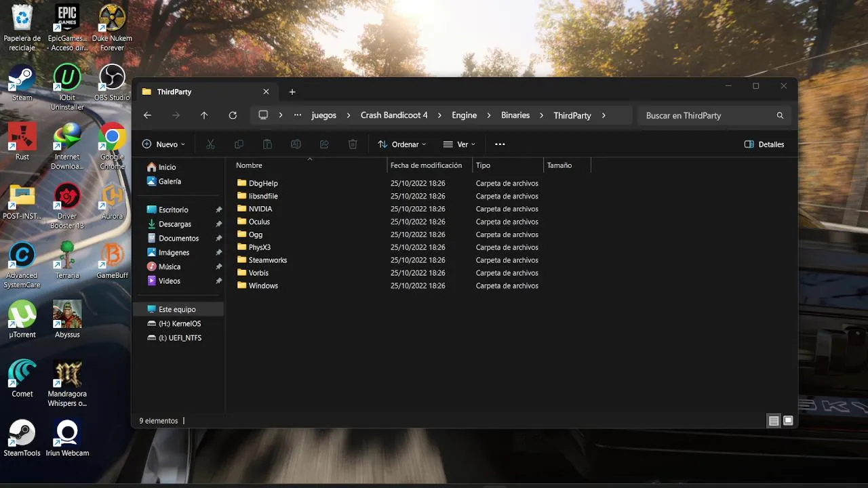
Task: Select Duke Nukem Forever desktop icon
Action: (x=112, y=28)
